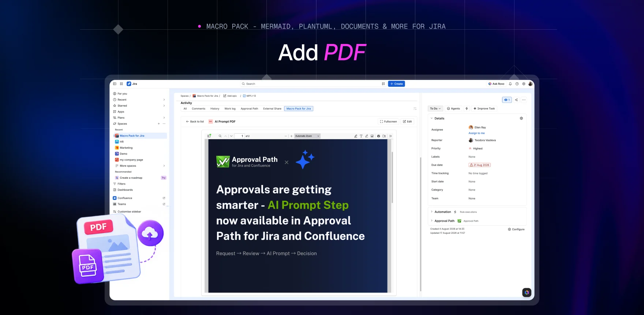Select the PDF add image tool
Image resolution: width=644 pixels, height=315 pixels.
tap(372, 136)
